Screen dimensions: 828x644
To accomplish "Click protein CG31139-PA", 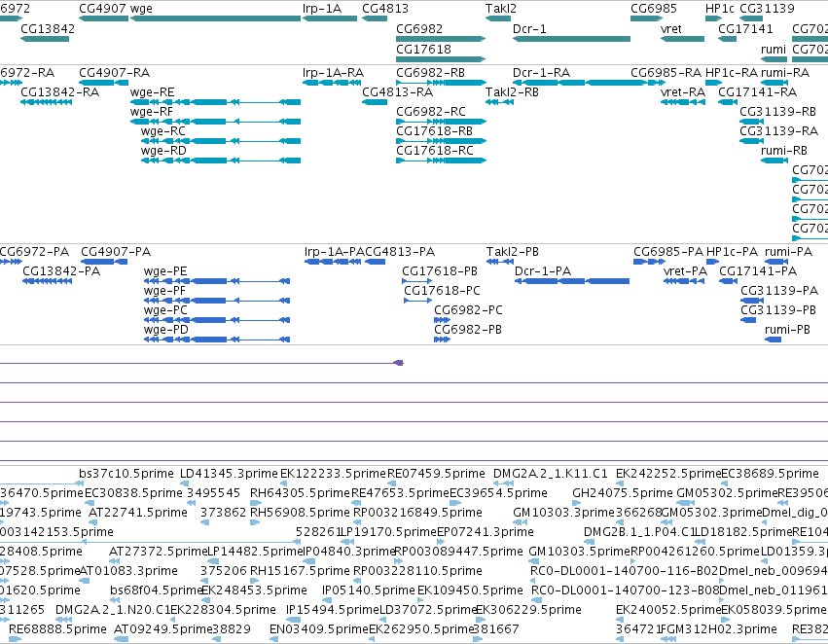I will [752, 301].
